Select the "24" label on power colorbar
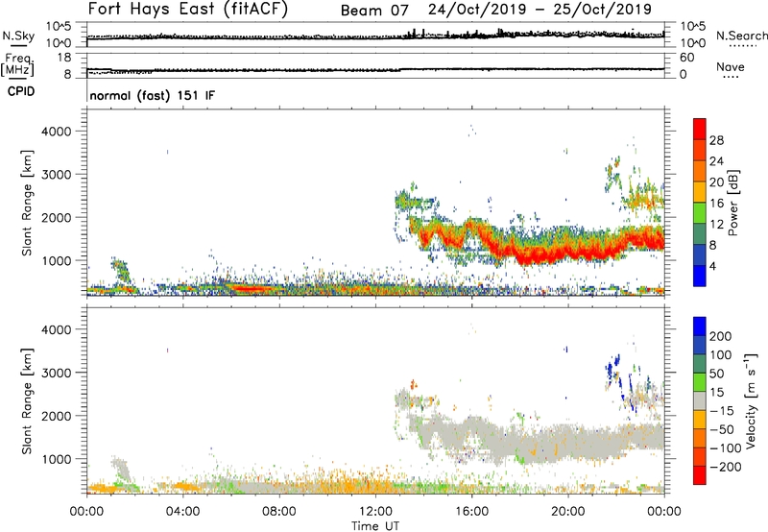Image resolution: width=768 pixels, height=532 pixels. tap(716, 161)
